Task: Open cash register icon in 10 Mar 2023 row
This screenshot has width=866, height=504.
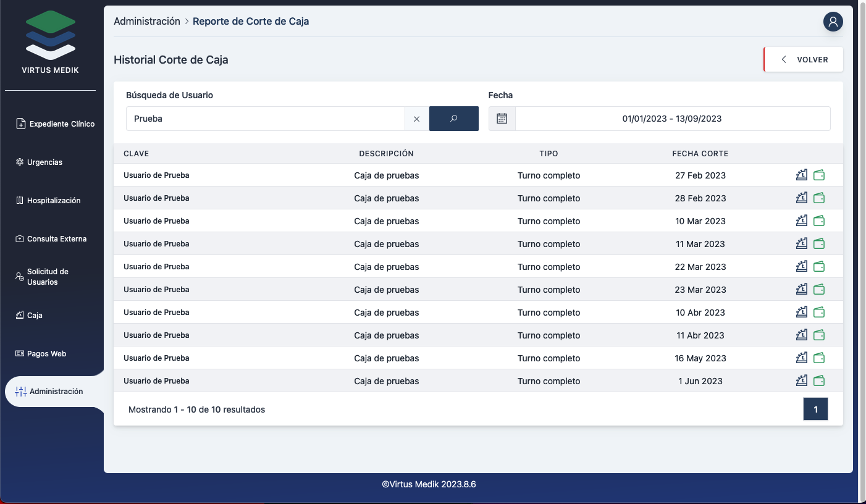Action: coord(802,221)
